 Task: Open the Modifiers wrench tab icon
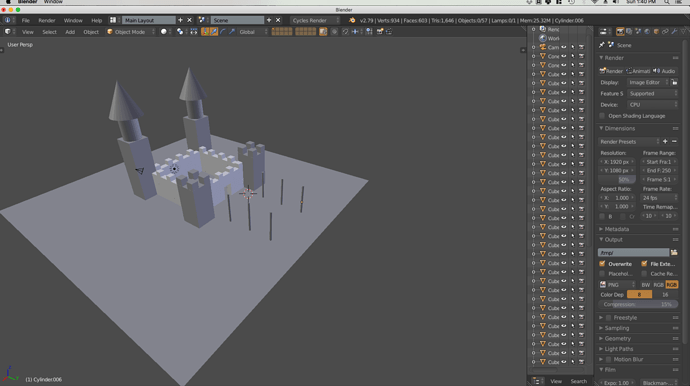674,32
